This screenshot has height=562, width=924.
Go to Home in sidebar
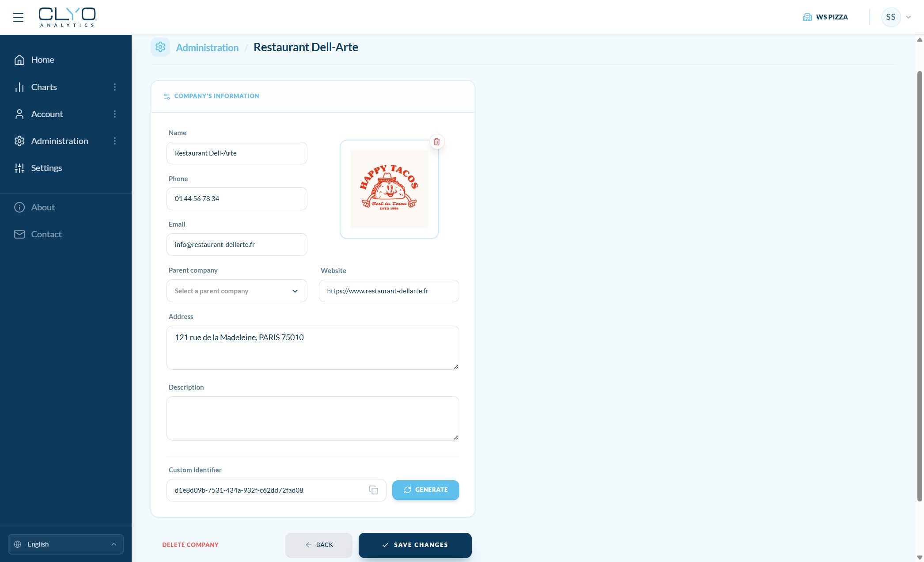[42, 60]
